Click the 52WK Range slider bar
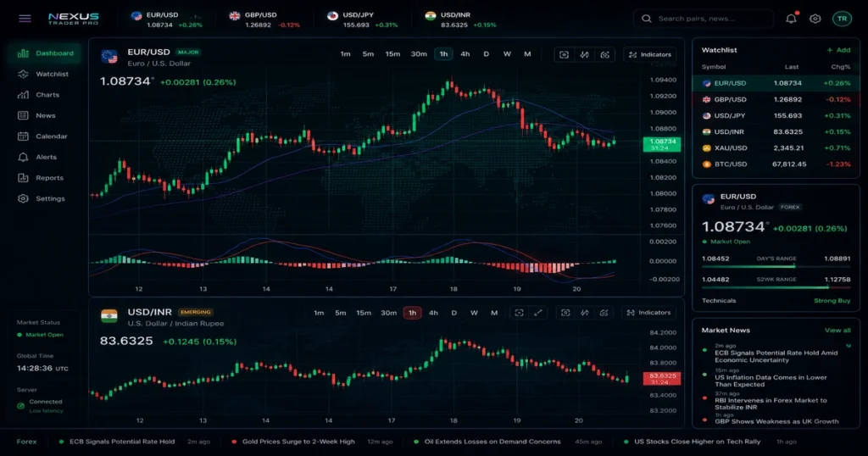 [x=776, y=287]
